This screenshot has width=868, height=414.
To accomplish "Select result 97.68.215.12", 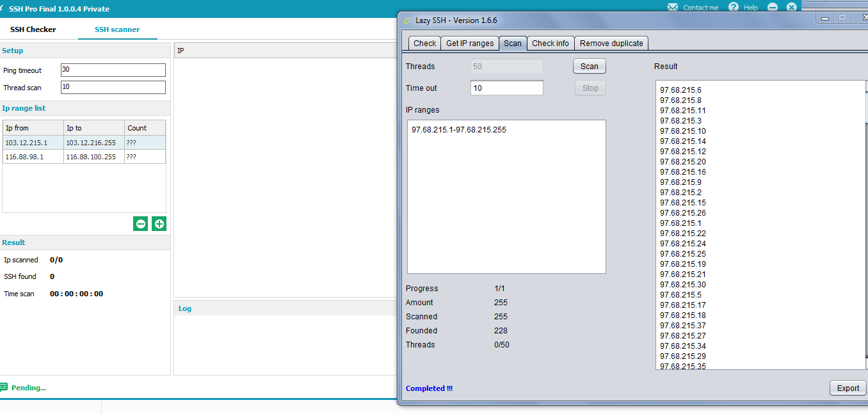I will click(x=683, y=152).
